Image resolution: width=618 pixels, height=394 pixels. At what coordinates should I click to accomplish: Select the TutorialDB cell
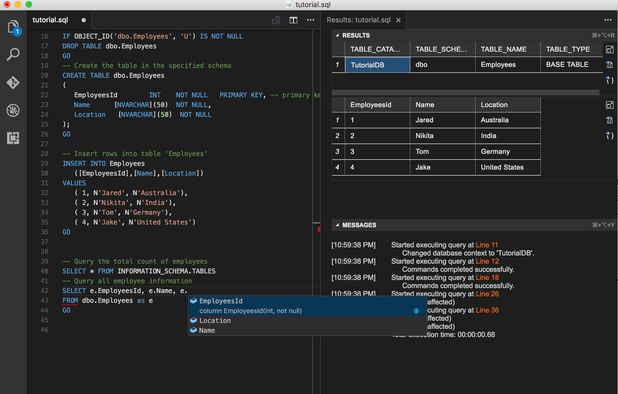tap(378, 65)
